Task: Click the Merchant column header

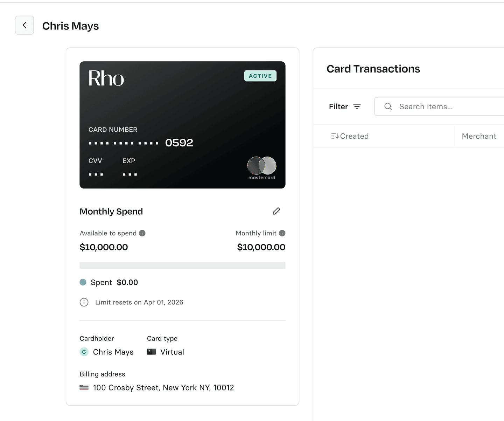Action: 479,136
